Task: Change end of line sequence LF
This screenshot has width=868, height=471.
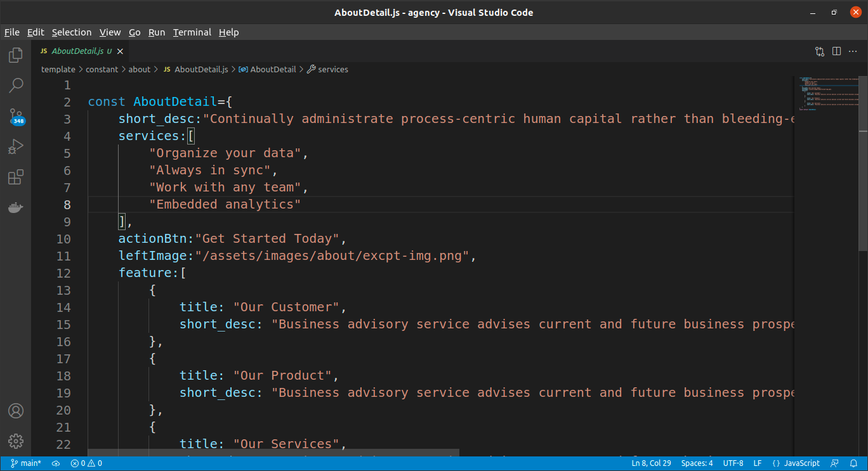Action: click(758, 463)
